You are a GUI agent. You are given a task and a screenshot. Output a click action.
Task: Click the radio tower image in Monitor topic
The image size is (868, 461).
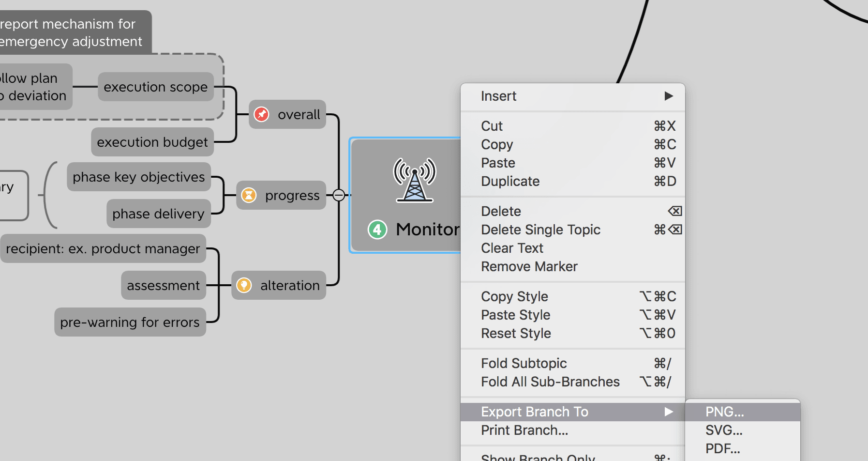click(x=415, y=180)
